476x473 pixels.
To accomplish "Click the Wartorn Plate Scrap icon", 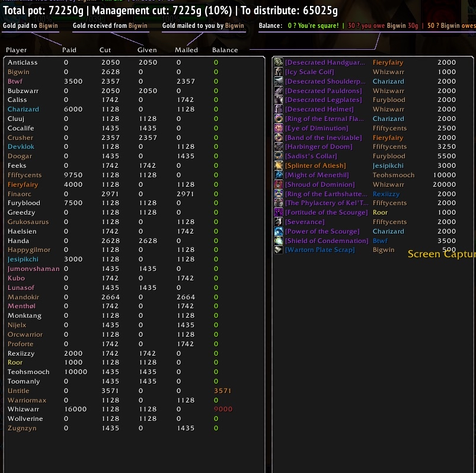I will pos(279,250).
